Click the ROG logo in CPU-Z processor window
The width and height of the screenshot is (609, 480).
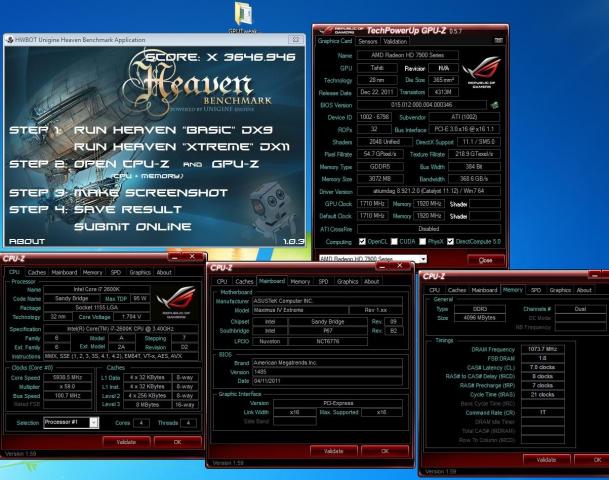point(176,302)
